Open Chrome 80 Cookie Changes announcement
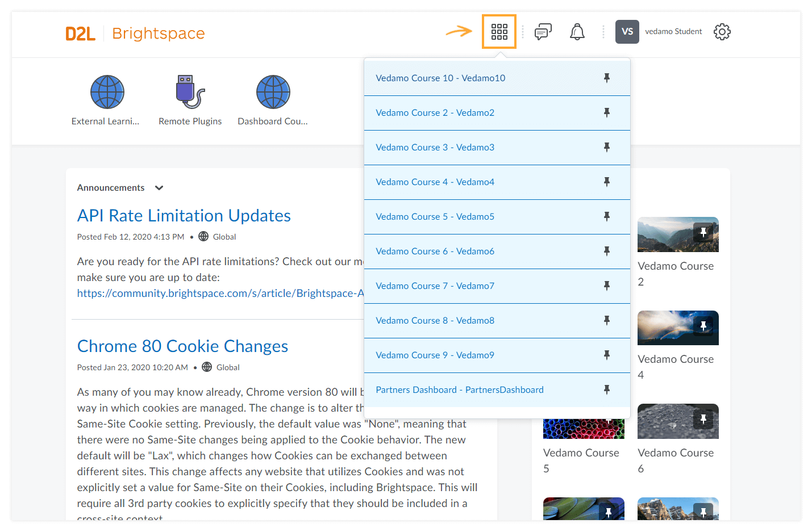The width and height of the screenshot is (812, 532). tap(182, 346)
